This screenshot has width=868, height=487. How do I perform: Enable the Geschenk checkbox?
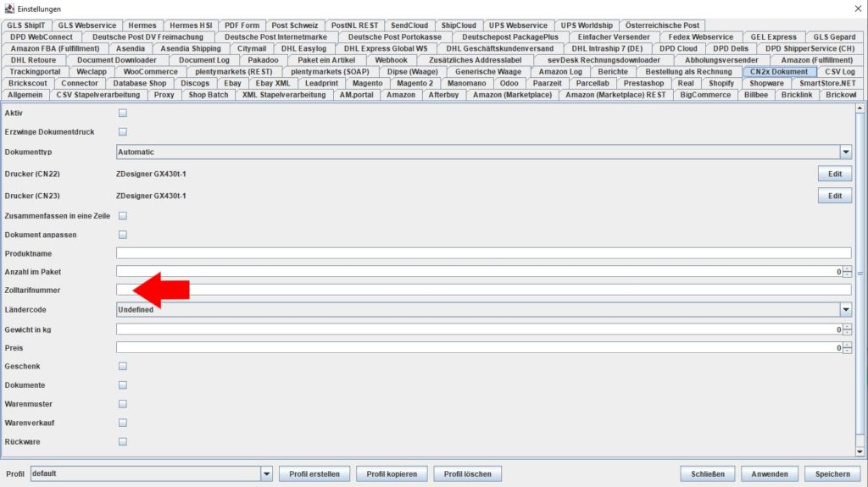tap(123, 367)
